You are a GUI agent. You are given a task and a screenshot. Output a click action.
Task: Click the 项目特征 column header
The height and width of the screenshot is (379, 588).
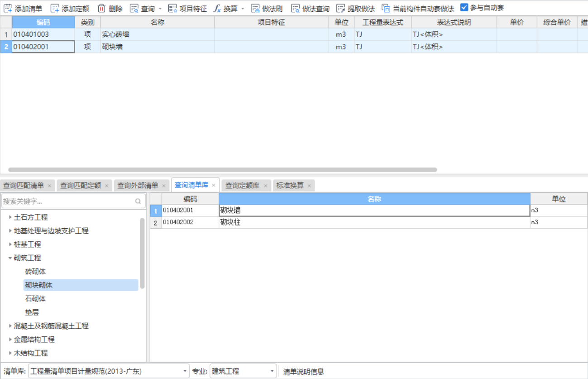point(271,22)
